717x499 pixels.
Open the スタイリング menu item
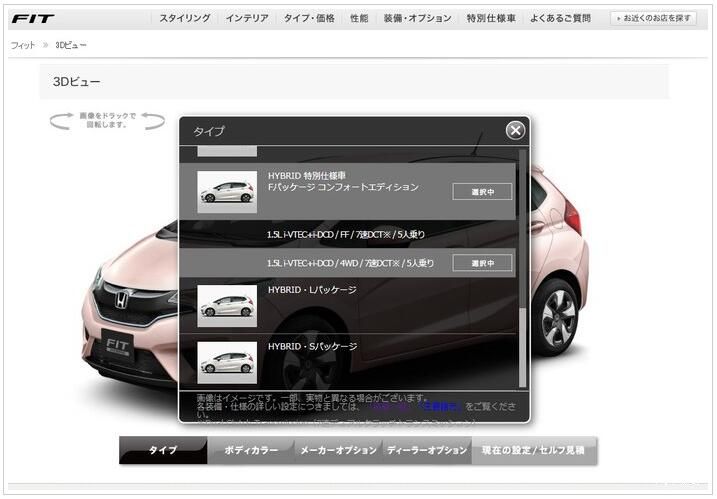pyautogui.click(x=185, y=18)
